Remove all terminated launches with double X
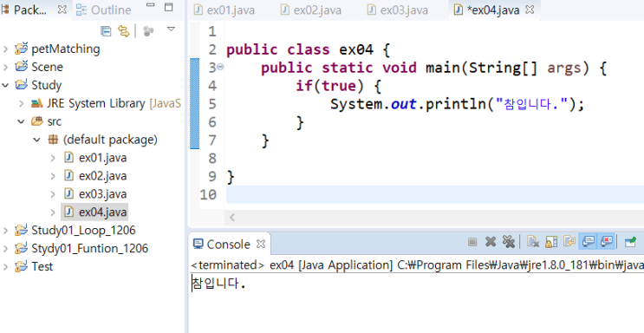Image resolution: width=644 pixels, height=333 pixels. click(509, 242)
